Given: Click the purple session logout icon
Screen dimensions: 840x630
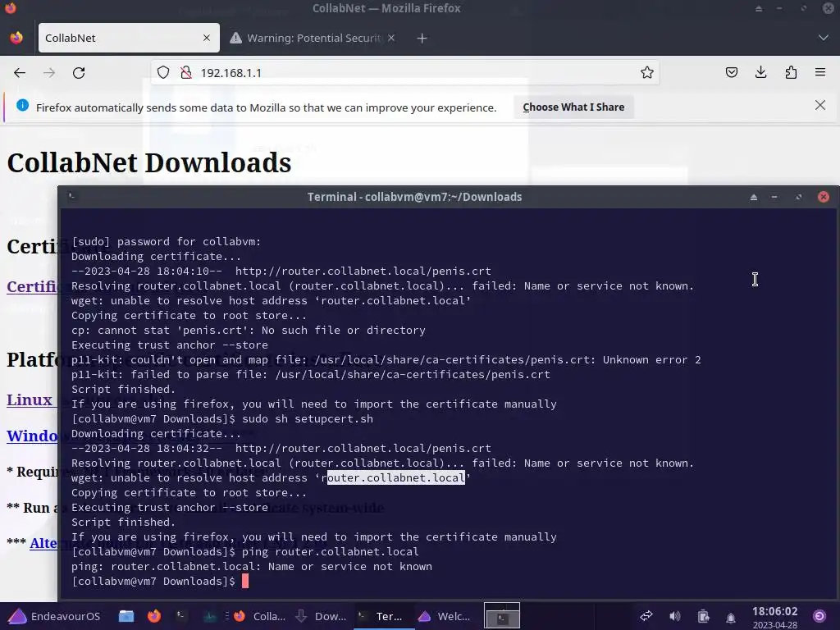Looking at the screenshot, I should [x=819, y=616].
